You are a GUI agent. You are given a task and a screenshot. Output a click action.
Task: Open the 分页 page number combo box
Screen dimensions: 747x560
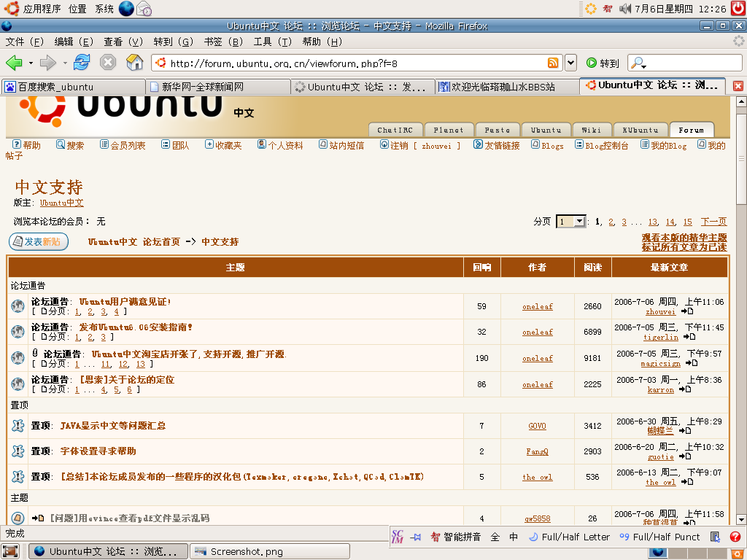[570, 222]
